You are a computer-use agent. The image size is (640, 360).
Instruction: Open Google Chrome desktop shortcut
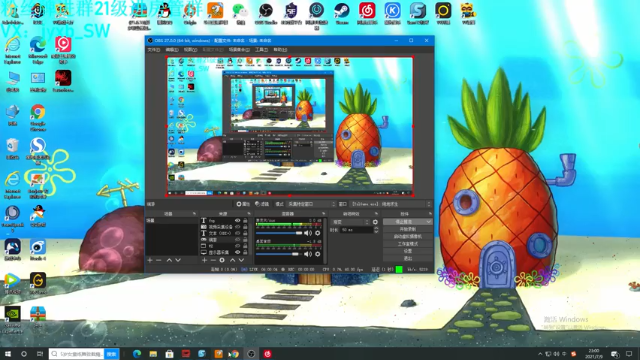coord(38,118)
